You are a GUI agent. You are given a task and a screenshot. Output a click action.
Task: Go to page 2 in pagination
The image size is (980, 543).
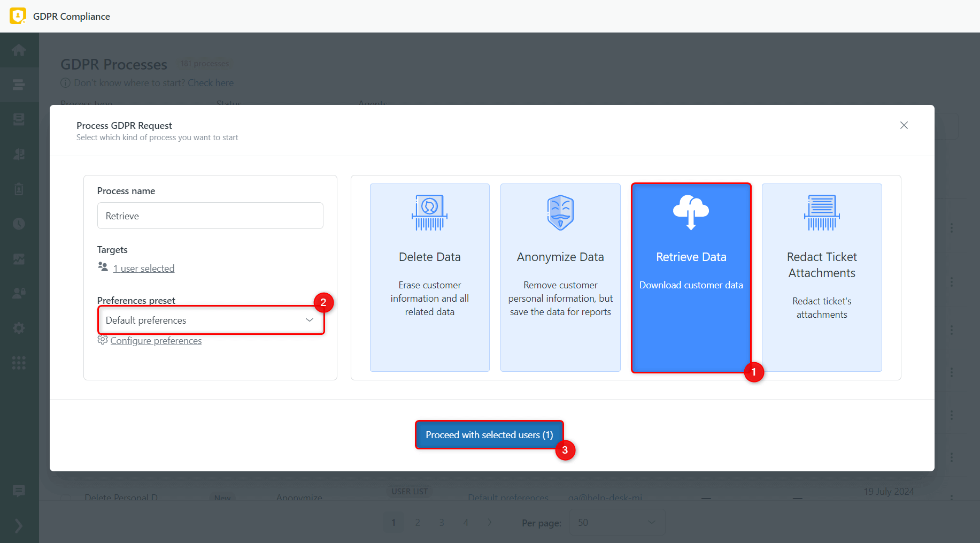418,523
